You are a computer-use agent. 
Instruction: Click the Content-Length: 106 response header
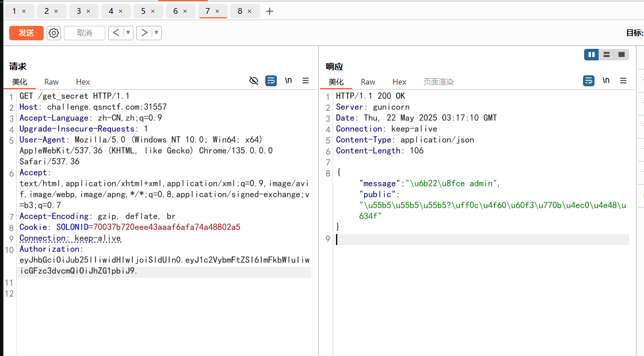coord(380,151)
